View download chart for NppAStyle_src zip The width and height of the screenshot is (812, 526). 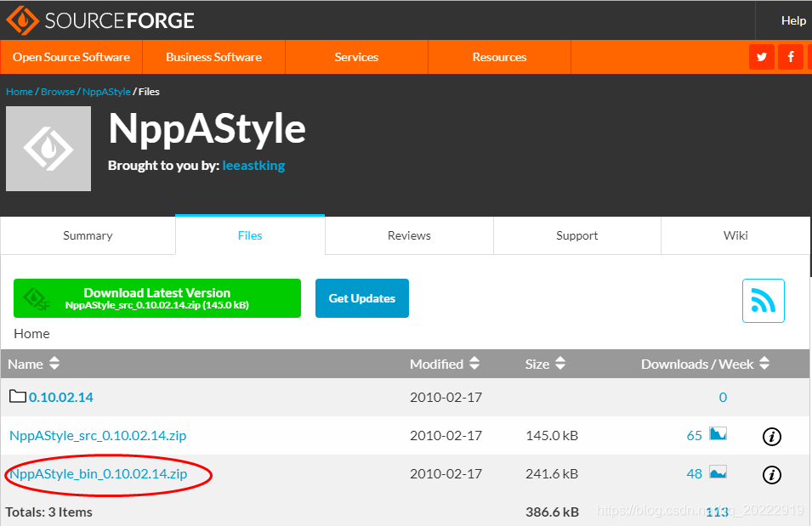click(718, 434)
